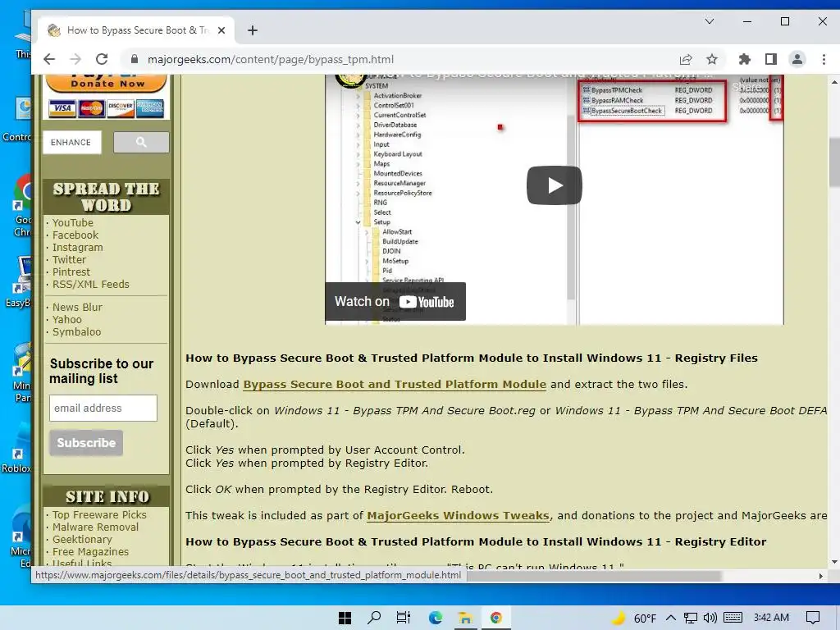Open the Instagram sidebar link

tap(78, 247)
